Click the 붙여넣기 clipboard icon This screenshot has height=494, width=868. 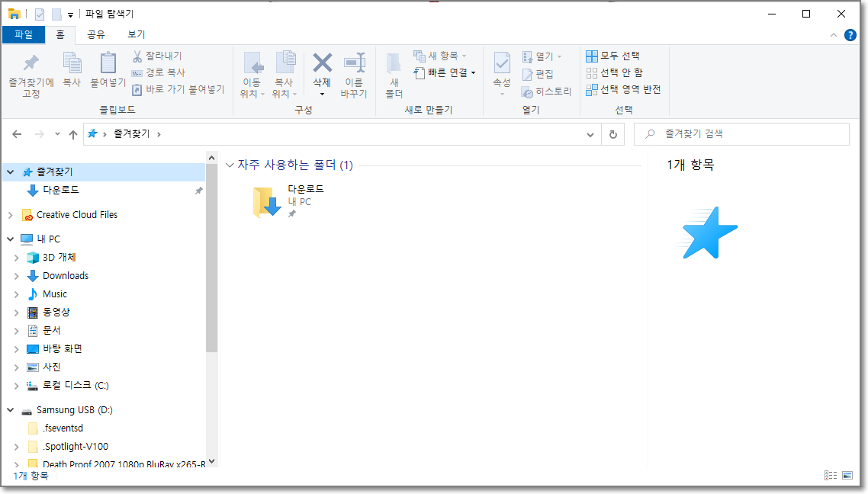pyautogui.click(x=108, y=63)
